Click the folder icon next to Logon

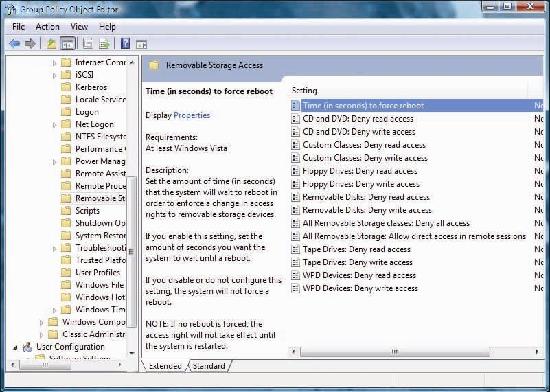point(66,112)
